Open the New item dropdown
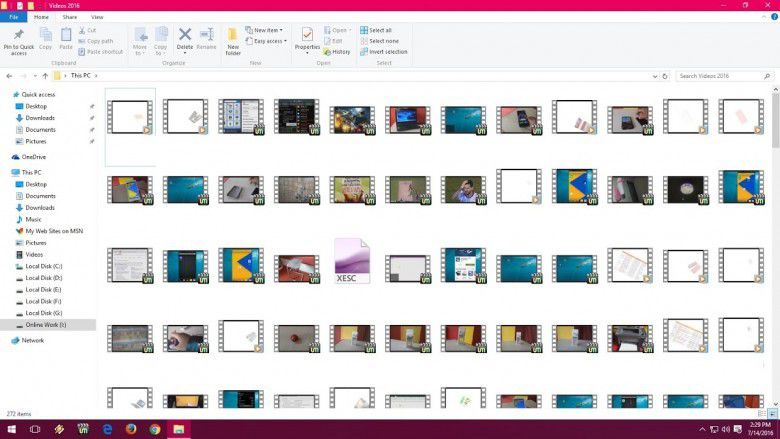 (265, 30)
